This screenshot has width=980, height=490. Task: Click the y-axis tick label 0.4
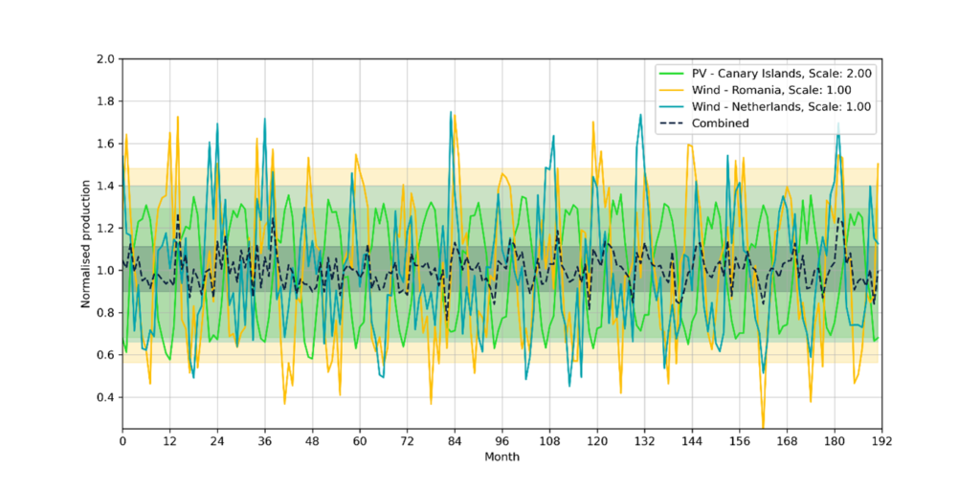105,397
